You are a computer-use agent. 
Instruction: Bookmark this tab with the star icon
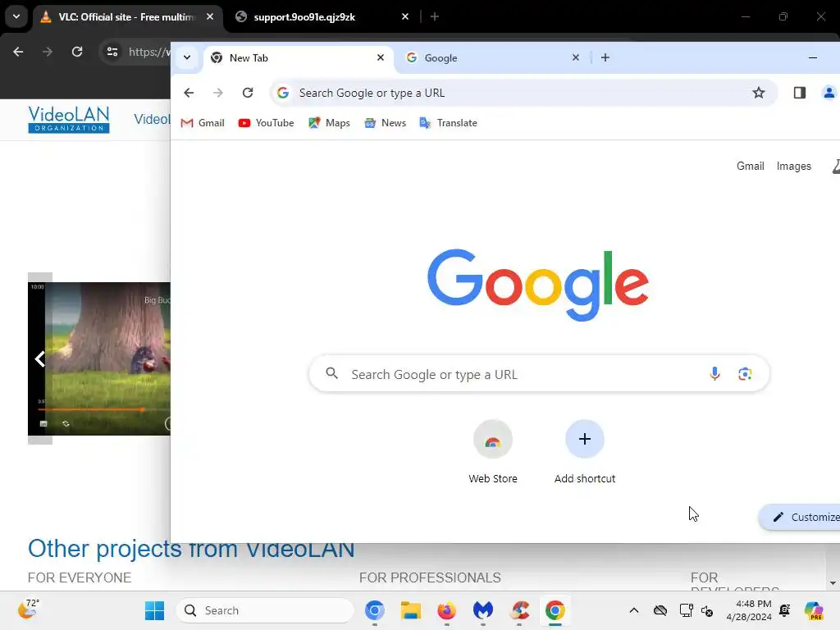[759, 93]
